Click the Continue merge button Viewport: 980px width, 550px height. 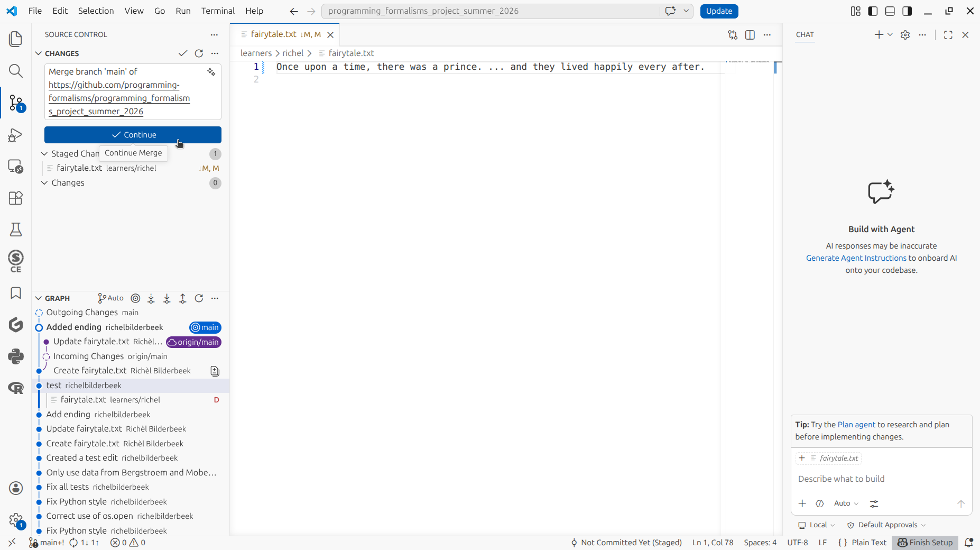[x=133, y=135]
